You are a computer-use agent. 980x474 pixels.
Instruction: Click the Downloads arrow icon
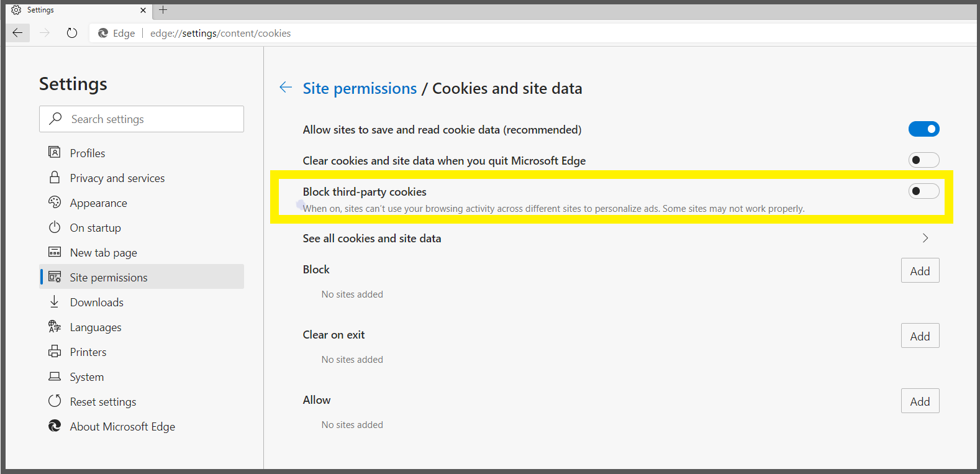[55, 301]
